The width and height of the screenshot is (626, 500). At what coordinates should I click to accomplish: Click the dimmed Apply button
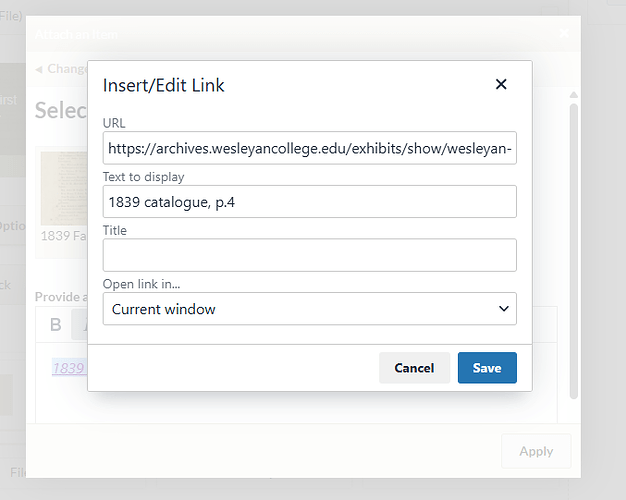coord(536,451)
